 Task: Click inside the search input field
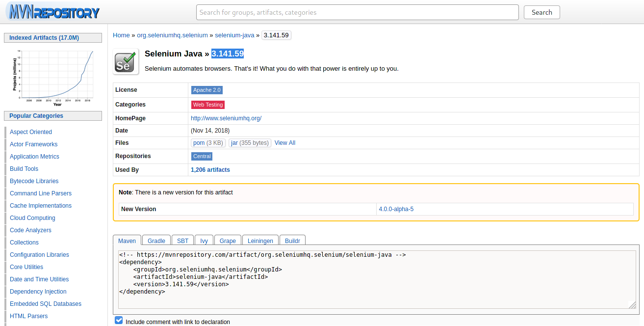click(357, 12)
